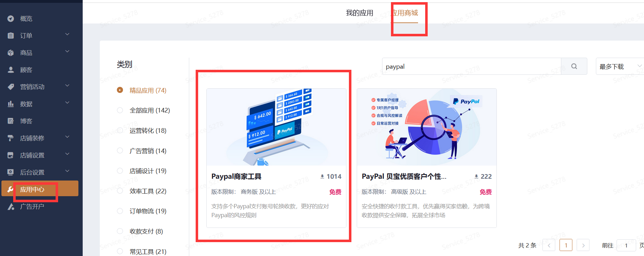Click the 店铺装修 paint roller icon

point(11,138)
